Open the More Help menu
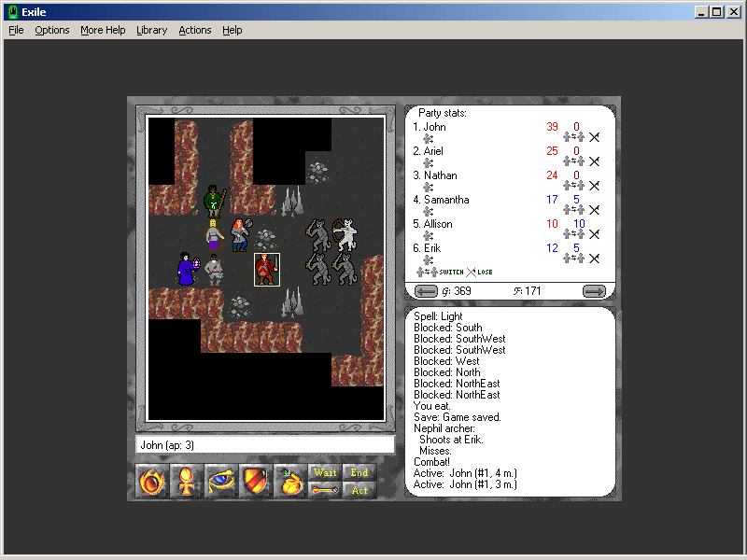Viewport: 747px width, 560px height. [x=103, y=30]
